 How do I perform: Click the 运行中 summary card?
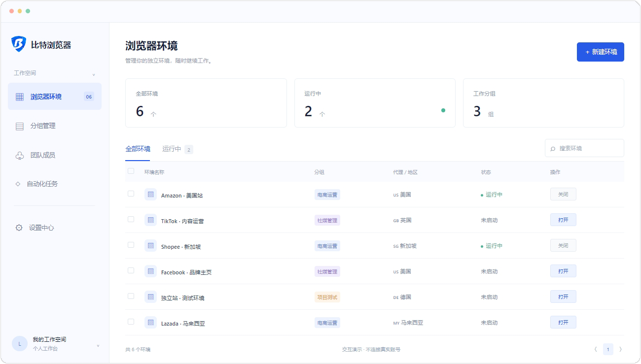(375, 103)
